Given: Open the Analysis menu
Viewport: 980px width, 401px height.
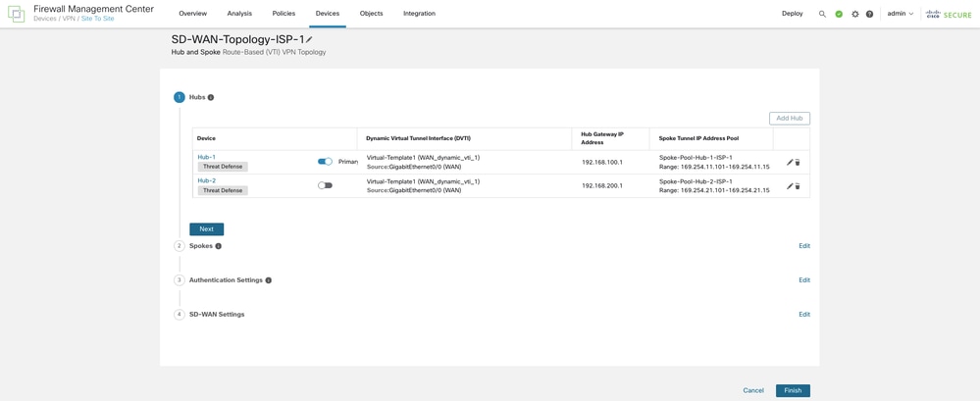Looking at the screenshot, I should pyautogui.click(x=239, y=13).
